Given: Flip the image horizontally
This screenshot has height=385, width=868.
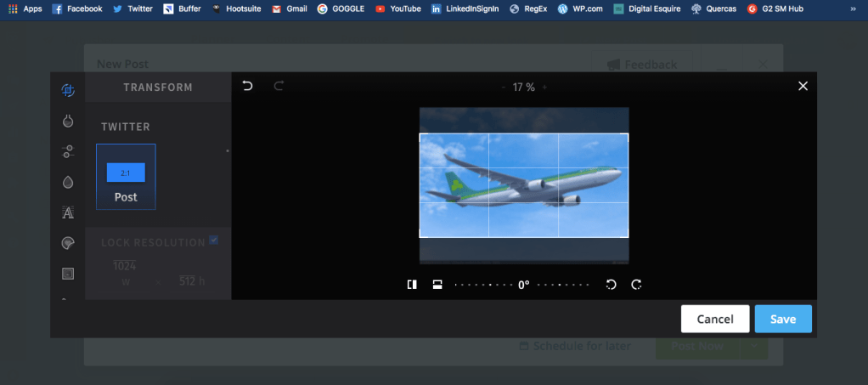Looking at the screenshot, I should coord(412,285).
